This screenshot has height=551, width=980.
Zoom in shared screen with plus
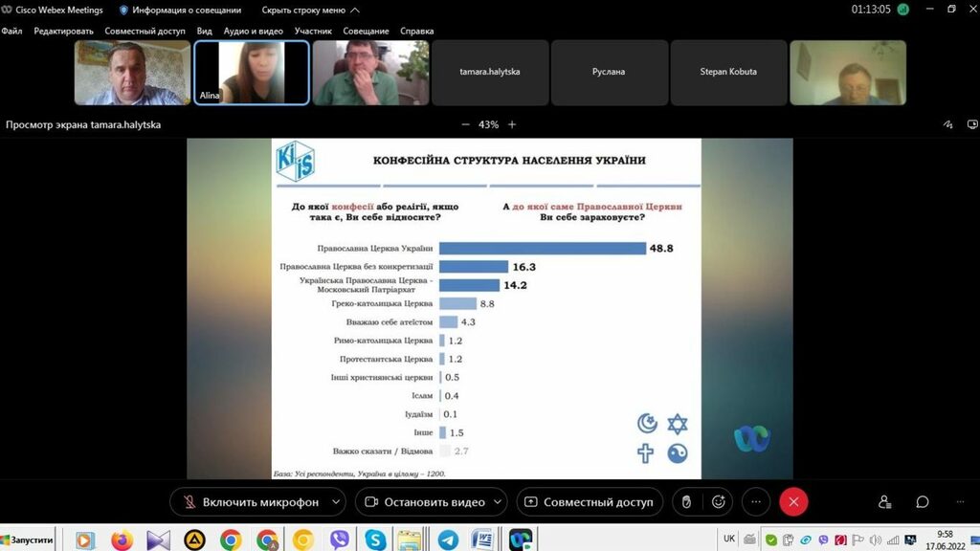point(512,124)
